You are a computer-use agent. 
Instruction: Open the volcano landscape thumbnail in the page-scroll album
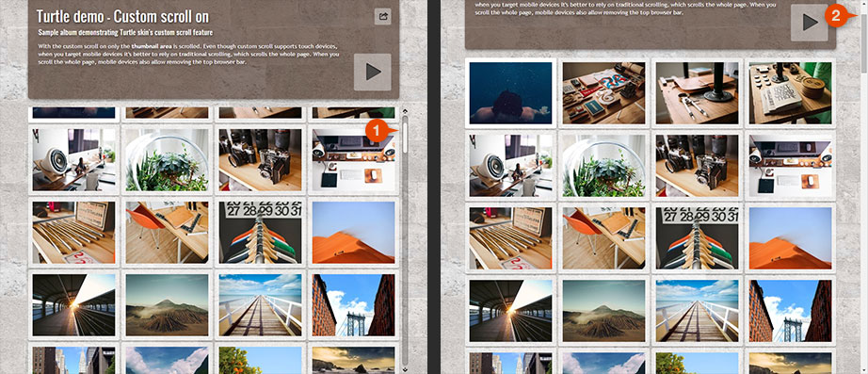[x=604, y=310]
